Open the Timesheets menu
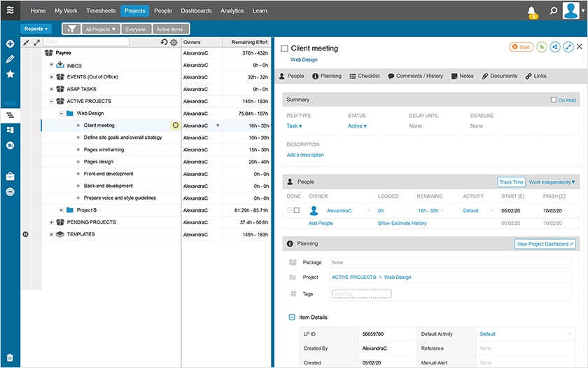The height and width of the screenshot is (368, 588). [101, 11]
